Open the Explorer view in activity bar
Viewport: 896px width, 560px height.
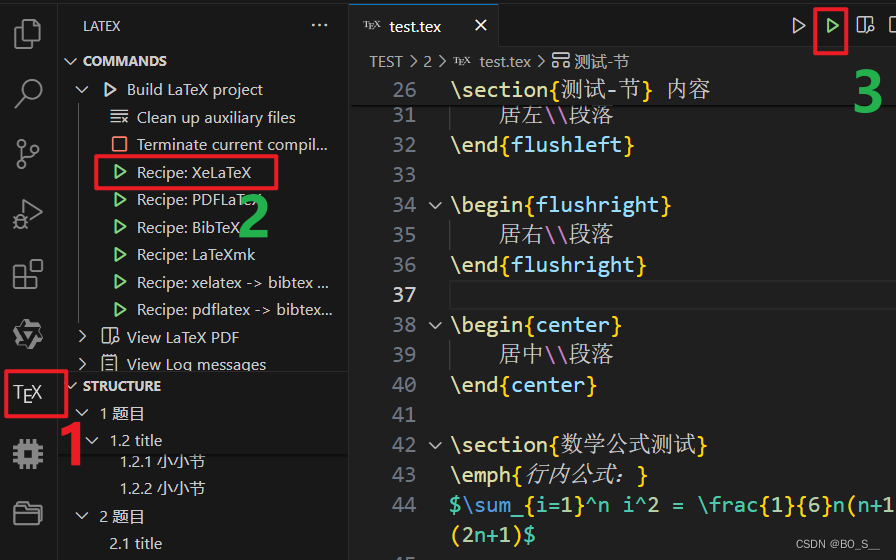coord(28,35)
